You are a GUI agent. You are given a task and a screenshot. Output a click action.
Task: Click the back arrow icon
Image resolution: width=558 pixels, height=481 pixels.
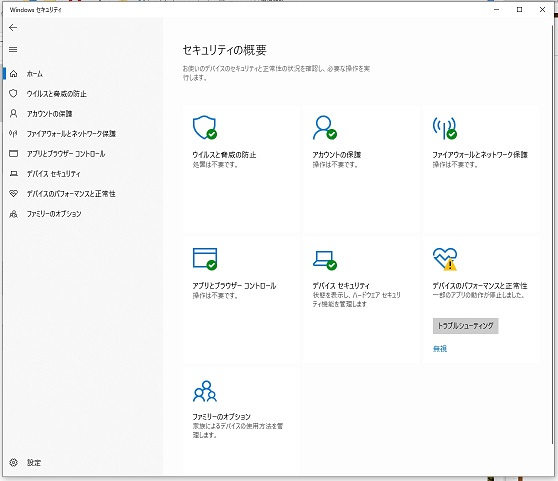coord(13,27)
